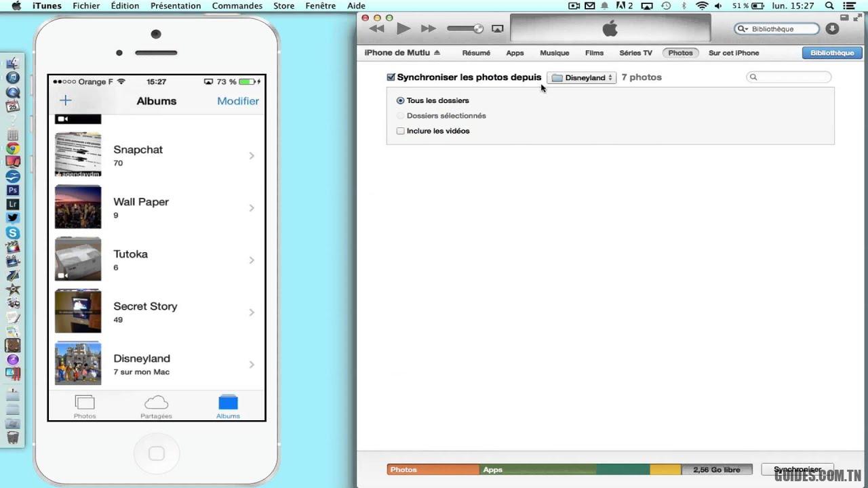Open the Disneyland folder dropdown
The height and width of the screenshot is (488, 868).
pos(582,78)
